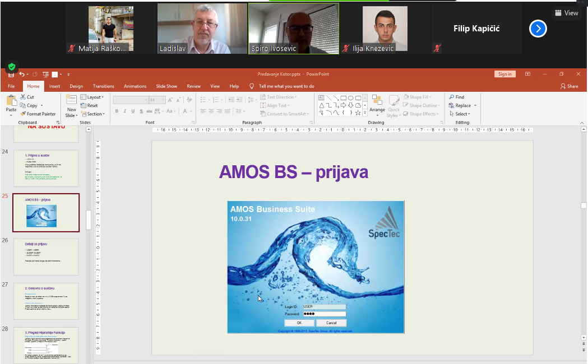Image resolution: width=588 pixels, height=364 pixels.
Task: Pick the Rectangle shape from gallery
Action: pos(343,98)
